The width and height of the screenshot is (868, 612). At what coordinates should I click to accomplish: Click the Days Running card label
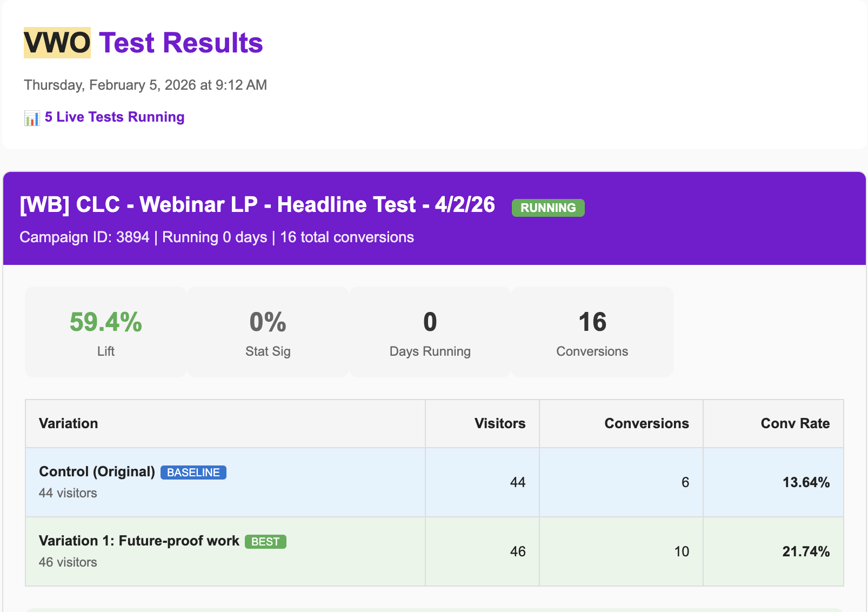pyautogui.click(x=430, y=351)
